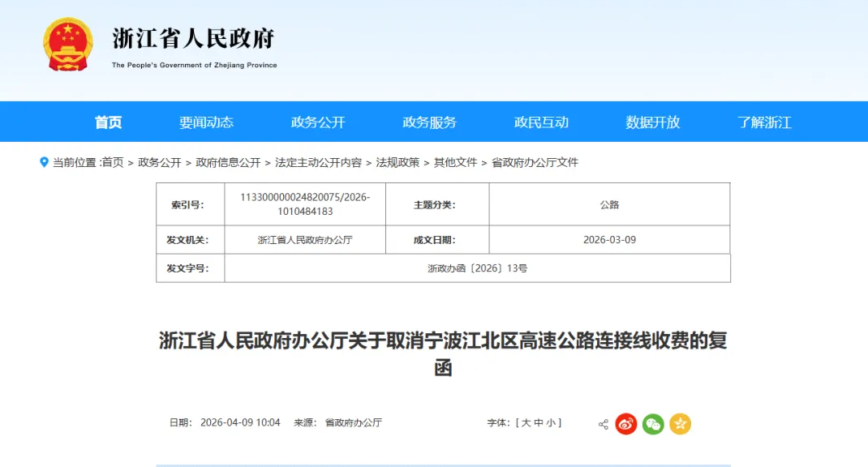Click the national emblem logo
The image size is (868, 467).
coord(68,44)
